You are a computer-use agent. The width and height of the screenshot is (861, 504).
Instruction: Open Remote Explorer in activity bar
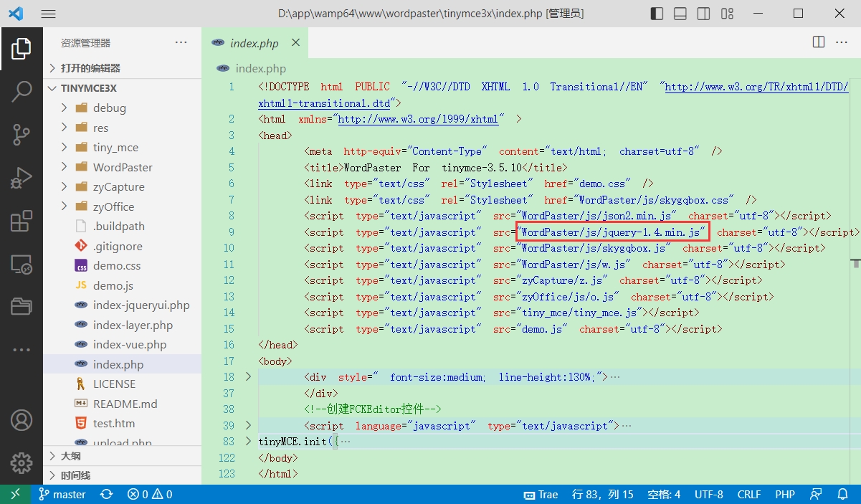pos(22,265)
